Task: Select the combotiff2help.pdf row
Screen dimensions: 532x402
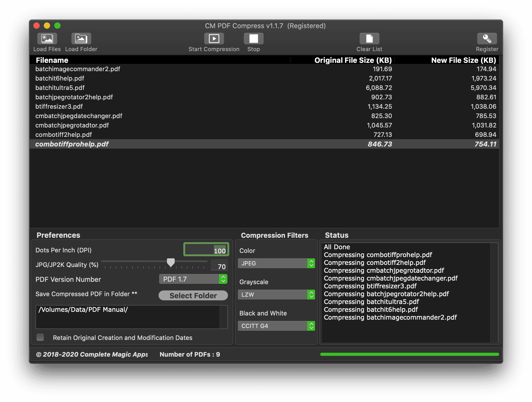Action: (x=264, y=135)
